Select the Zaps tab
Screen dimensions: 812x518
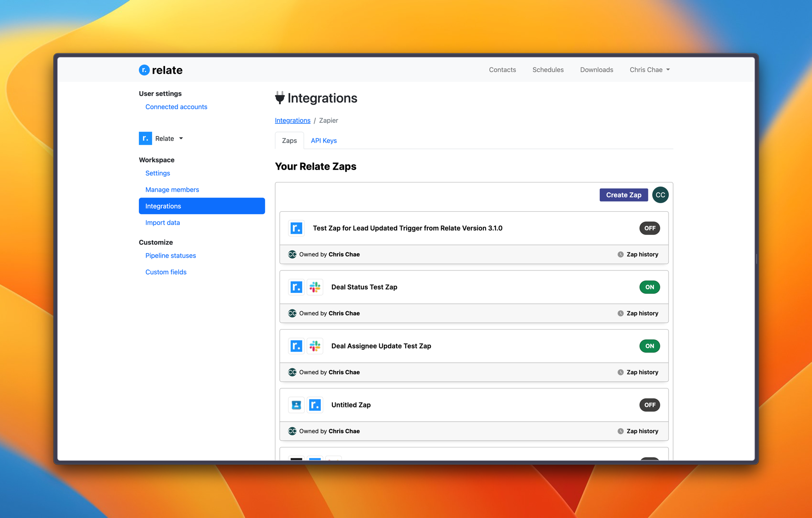click(x=289, y=141)
